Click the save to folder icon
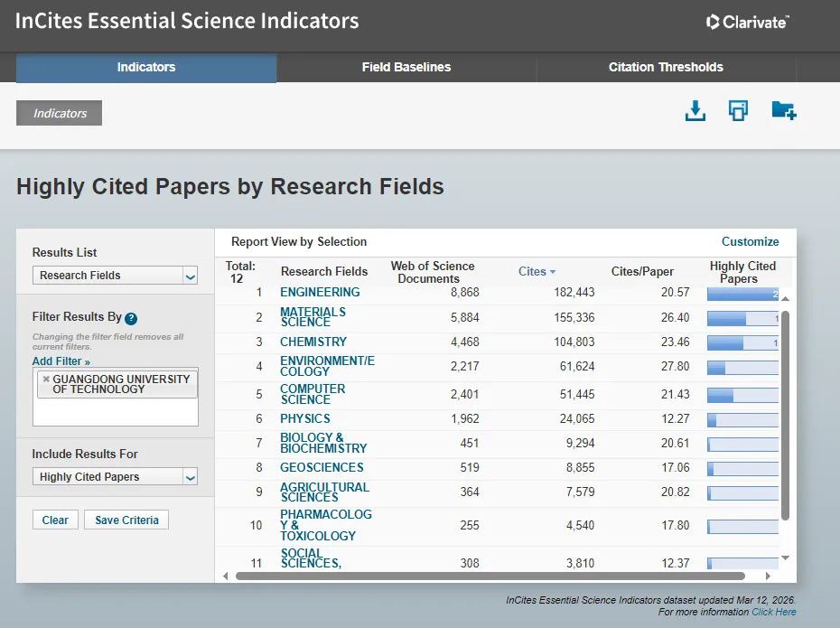This screenshot has height=628, width=840. [x=783, y=111]
